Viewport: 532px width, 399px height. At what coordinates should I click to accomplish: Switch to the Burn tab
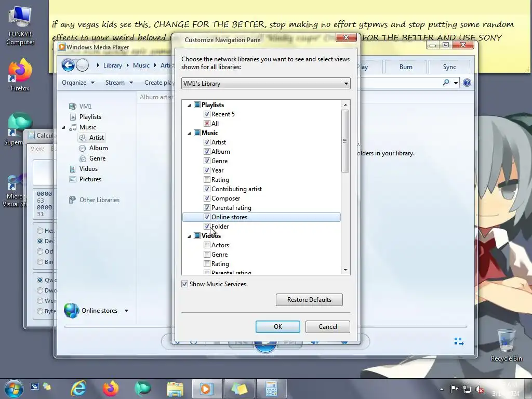[x=406, y=67]
